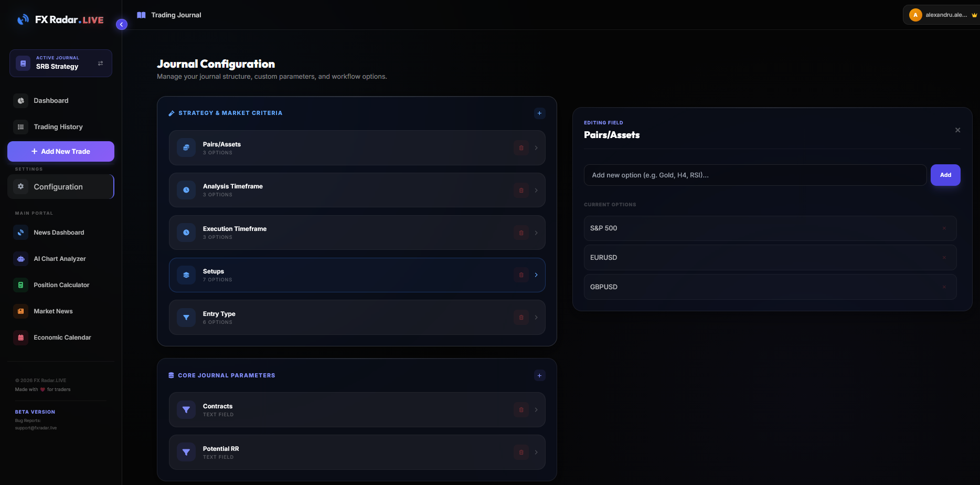Image resolution: width=980 pixels, height=485 pixels.
Task: Click the Add New Trade button
Action: tap(60, 151)
